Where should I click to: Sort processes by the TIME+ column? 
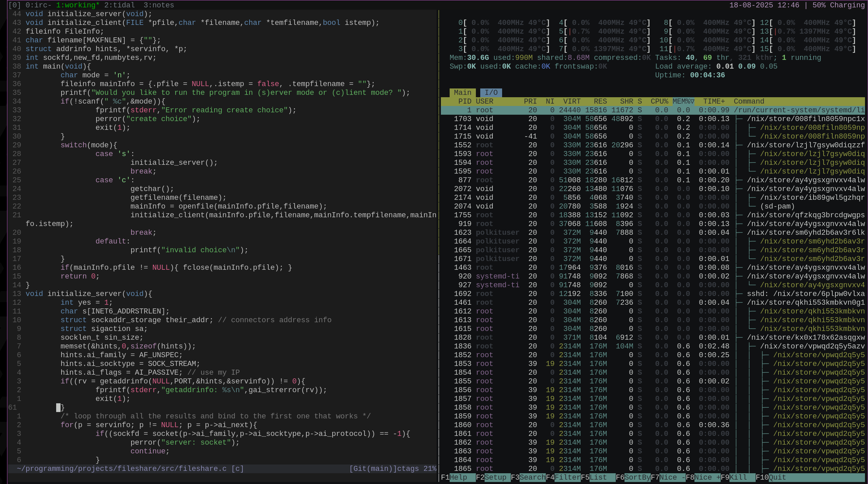[x=714, y=101]
